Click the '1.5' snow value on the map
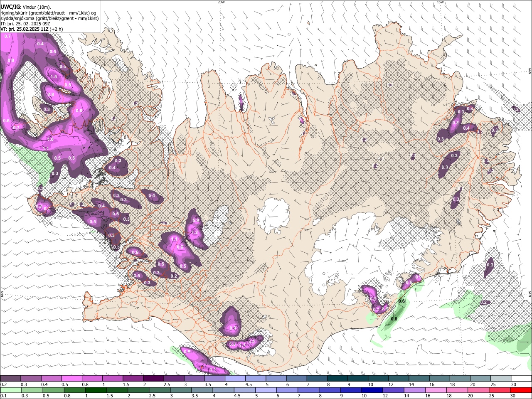 [x=54, y=76]
